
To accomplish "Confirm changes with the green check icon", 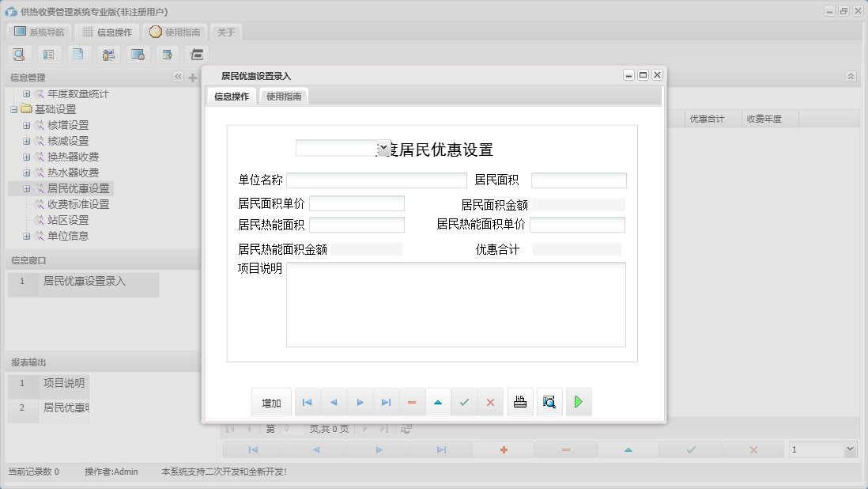I will (x=464, y=401).
